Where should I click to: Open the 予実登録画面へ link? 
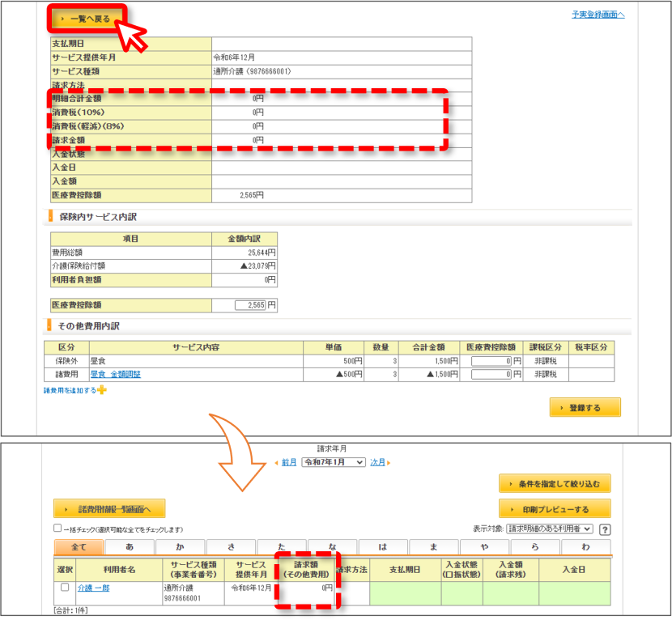coord(598,15)
